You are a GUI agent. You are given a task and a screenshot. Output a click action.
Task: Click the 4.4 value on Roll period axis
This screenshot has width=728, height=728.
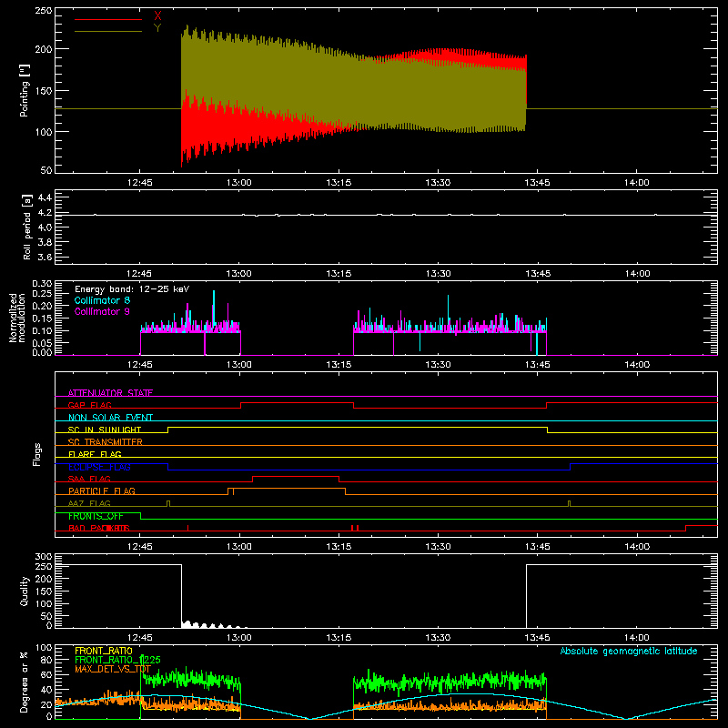[x=45, y=197]
